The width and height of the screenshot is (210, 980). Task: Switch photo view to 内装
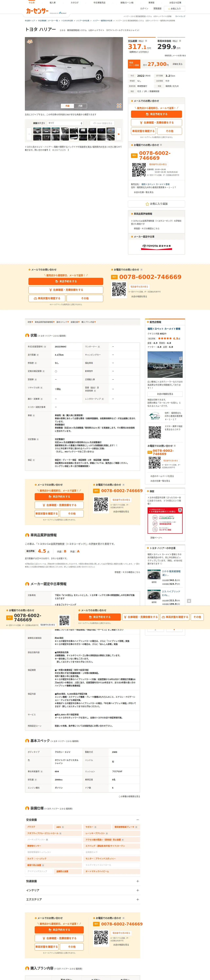(80, 106)
